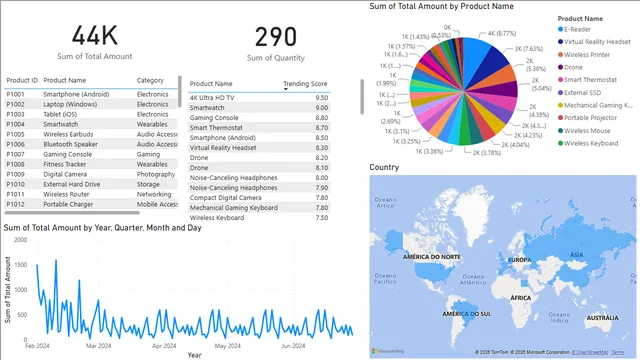Click the Microsoft Bing logo on map
The image size is (640, 360).
[388, 351]
